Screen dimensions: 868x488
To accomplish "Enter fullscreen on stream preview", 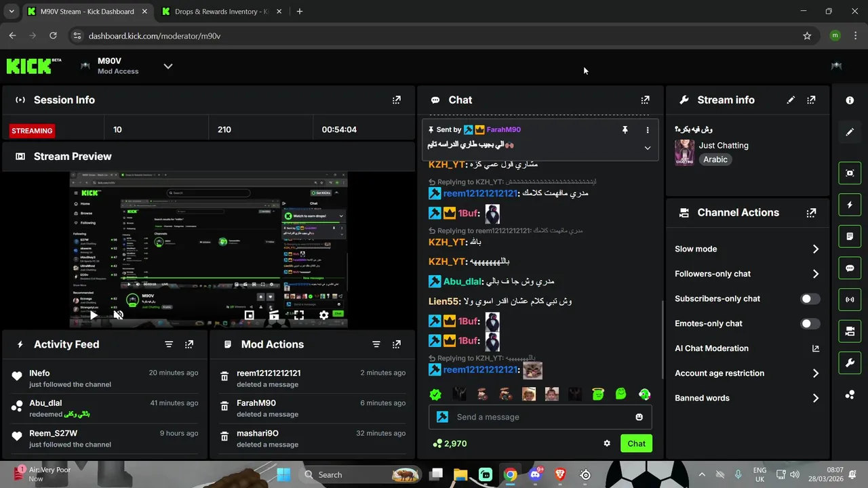I will (x=299, y=315).
